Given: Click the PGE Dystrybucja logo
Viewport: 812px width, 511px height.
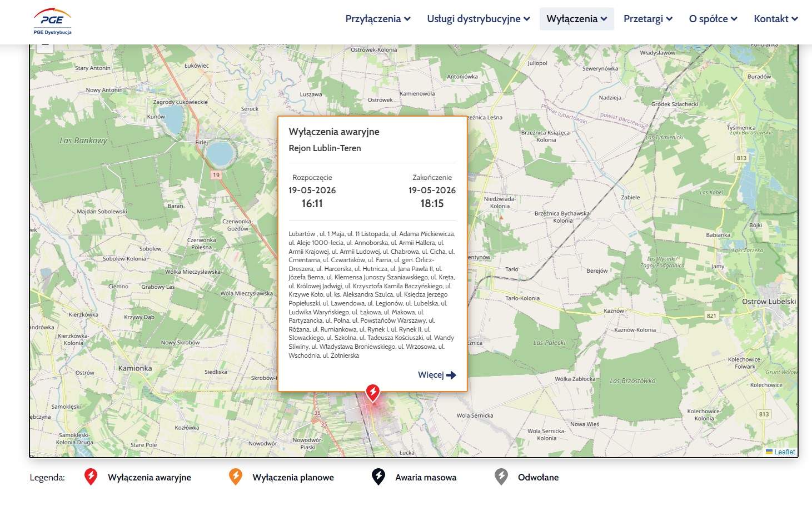Looking at the screenshot, I should click(x=52, y=22).
